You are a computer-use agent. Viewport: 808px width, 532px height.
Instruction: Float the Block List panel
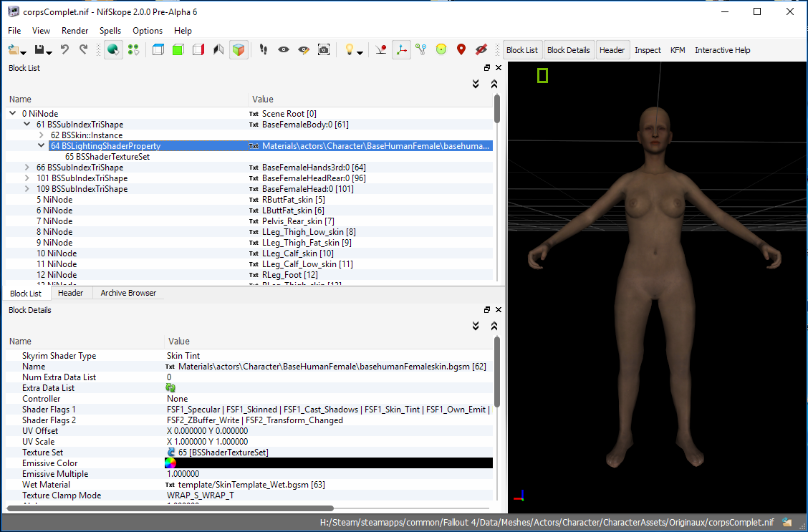coord(487,67)
